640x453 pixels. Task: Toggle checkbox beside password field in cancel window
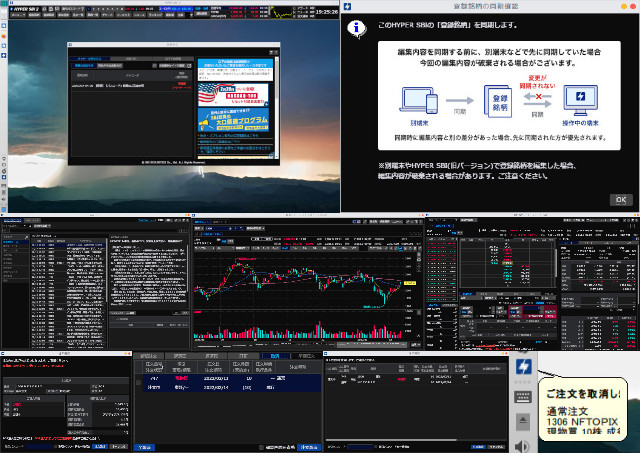point(376,447)
